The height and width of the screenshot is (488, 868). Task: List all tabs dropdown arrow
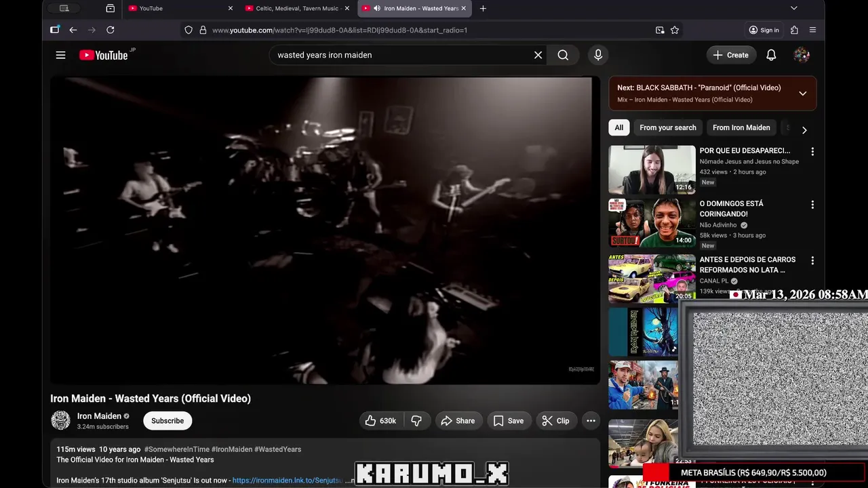click(x=794, y=8)
